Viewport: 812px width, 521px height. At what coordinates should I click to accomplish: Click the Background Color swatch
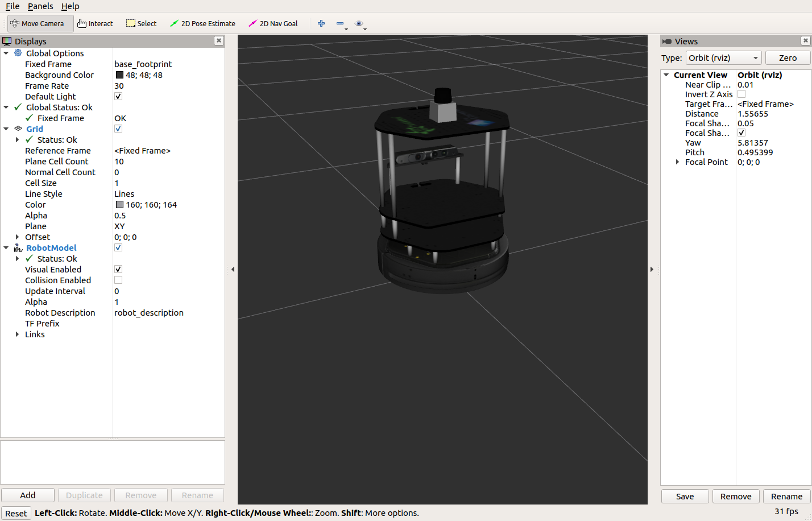point(119,75)
